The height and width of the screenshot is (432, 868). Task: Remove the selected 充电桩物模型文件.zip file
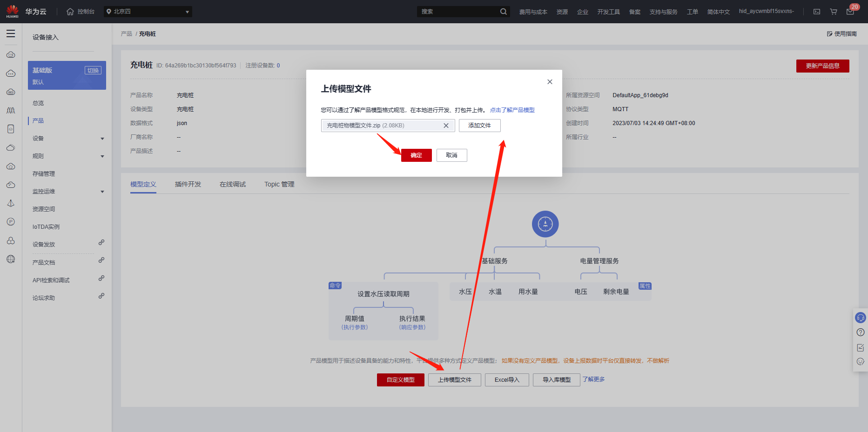tap(446, 126)
